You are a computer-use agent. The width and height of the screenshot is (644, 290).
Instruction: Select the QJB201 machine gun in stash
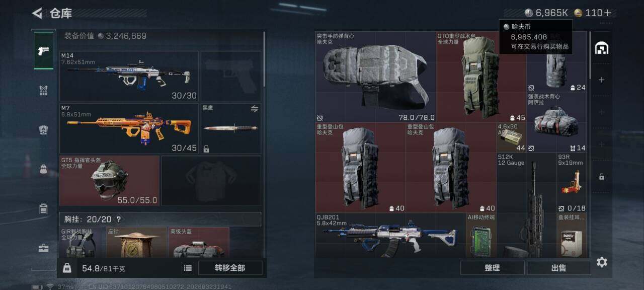pos(391,236)
